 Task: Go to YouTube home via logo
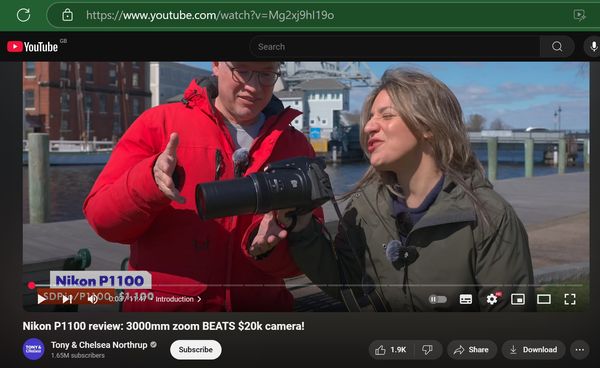[x=33, y=47]
